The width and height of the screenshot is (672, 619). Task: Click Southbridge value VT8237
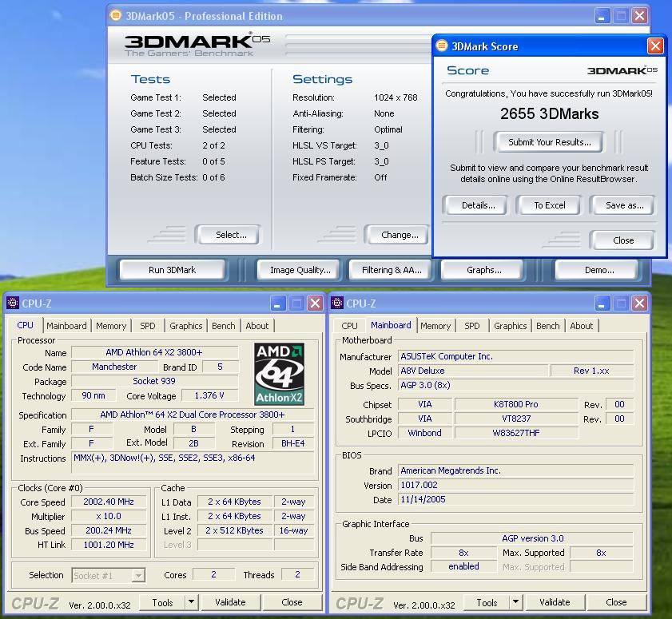tap(515, 419)
